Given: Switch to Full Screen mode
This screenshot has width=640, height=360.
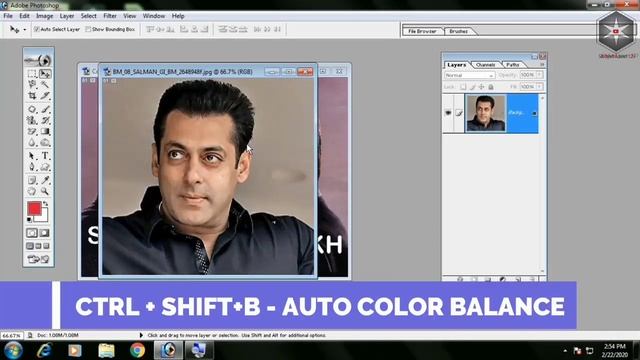Looking at the screenshot, I should click(47, 246).
